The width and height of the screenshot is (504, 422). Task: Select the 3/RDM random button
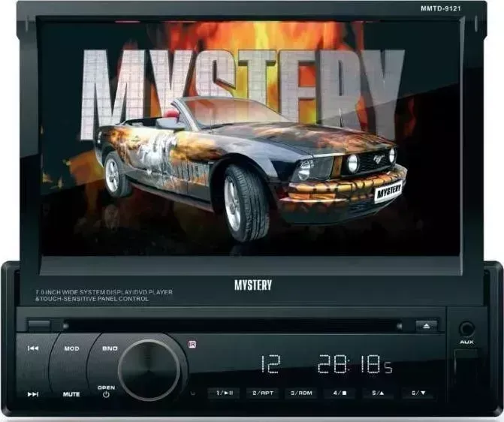point(301,393)
